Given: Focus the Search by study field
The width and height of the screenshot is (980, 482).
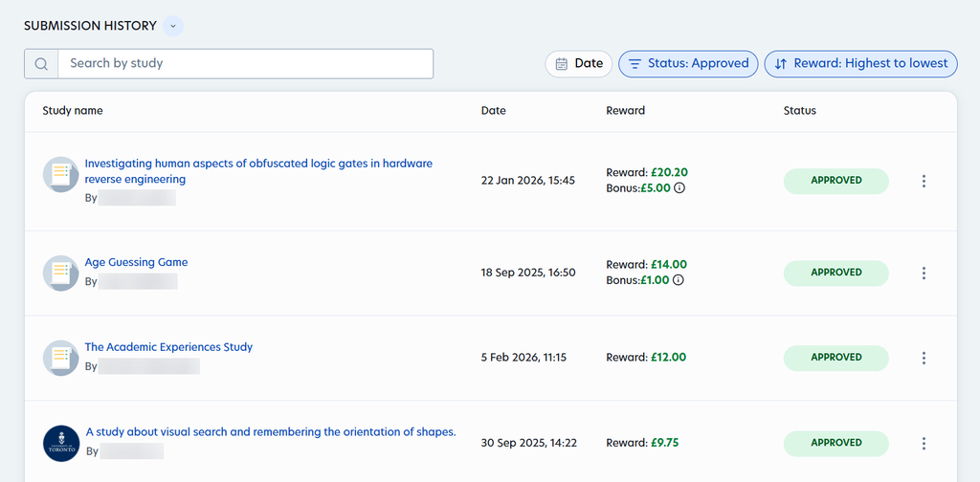Looking at the screenshot, I should [245, 64].
